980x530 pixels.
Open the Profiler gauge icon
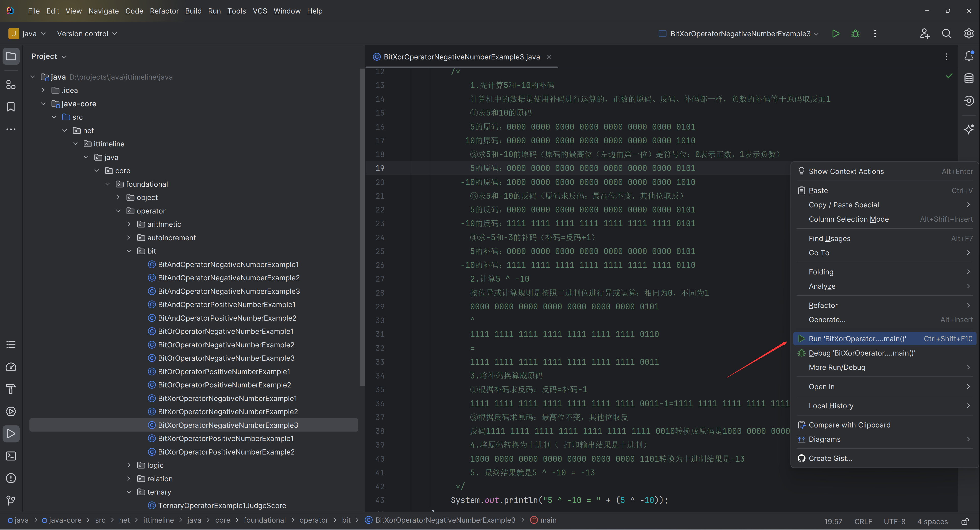click(x=11, y=367)
